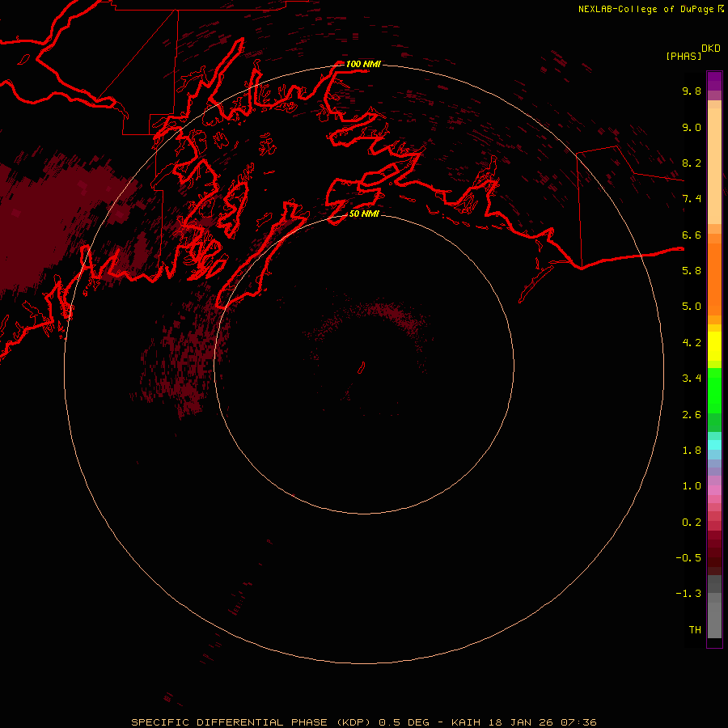Image resolution: width=728 pixels, height=728 pixels.
Task: Click the 9.0 value on the color scale
Action: pos(692,127)
